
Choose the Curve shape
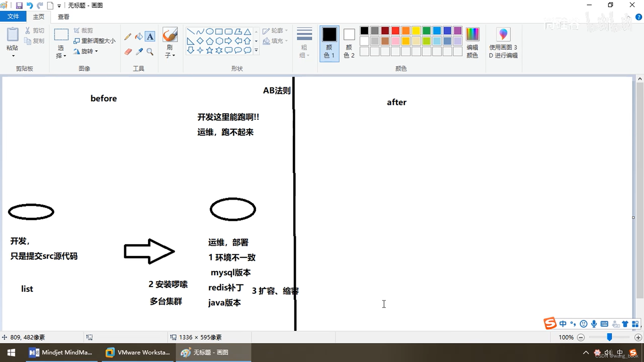(x=200, y=32)
